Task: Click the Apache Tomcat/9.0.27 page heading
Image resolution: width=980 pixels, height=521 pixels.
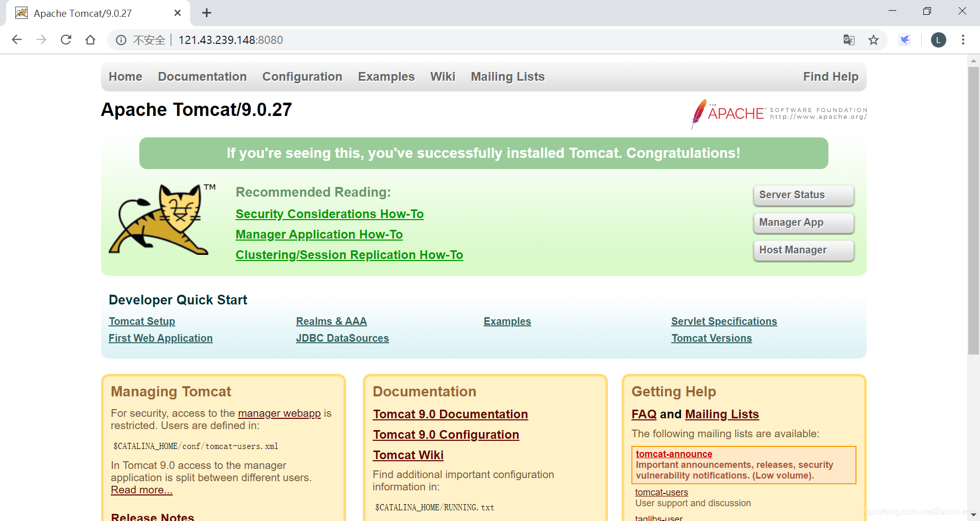Action: 197,110
